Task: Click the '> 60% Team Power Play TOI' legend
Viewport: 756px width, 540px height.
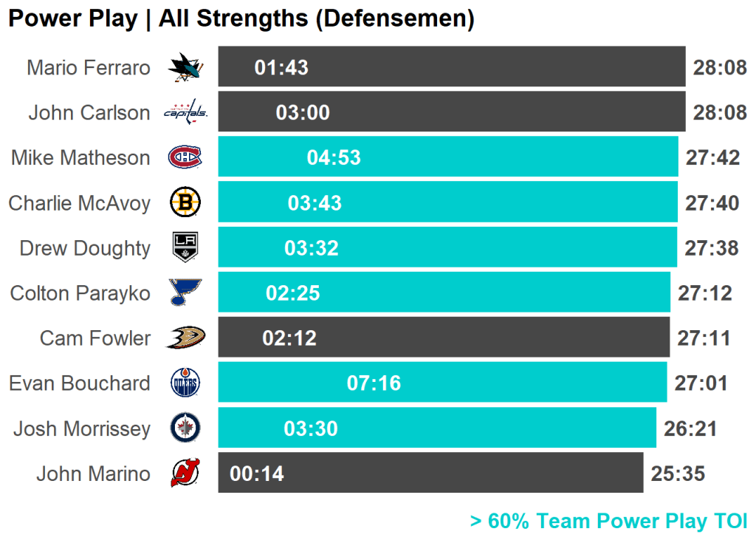Action: tap(608, 521)
